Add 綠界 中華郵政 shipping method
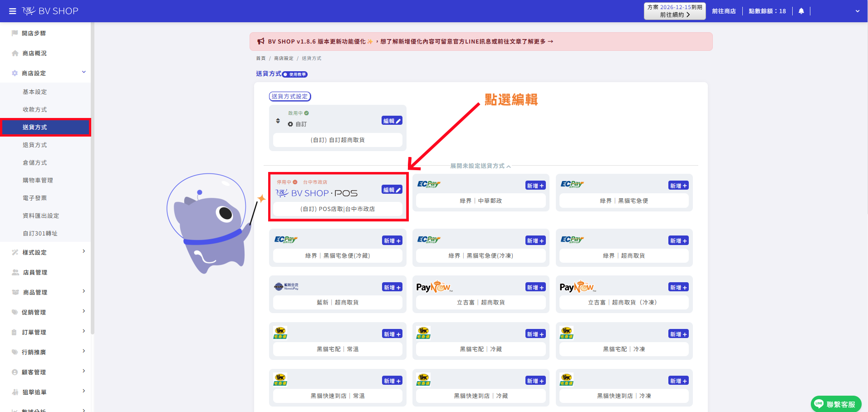 (535, 186)
